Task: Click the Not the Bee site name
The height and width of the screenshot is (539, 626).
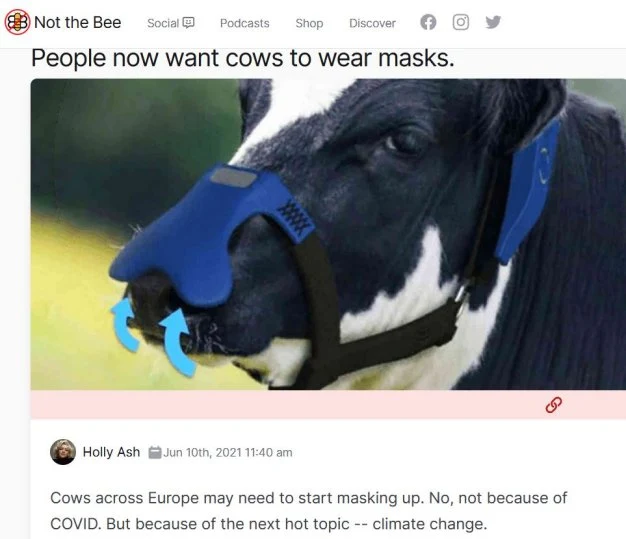Action: (x=77, y=22)
